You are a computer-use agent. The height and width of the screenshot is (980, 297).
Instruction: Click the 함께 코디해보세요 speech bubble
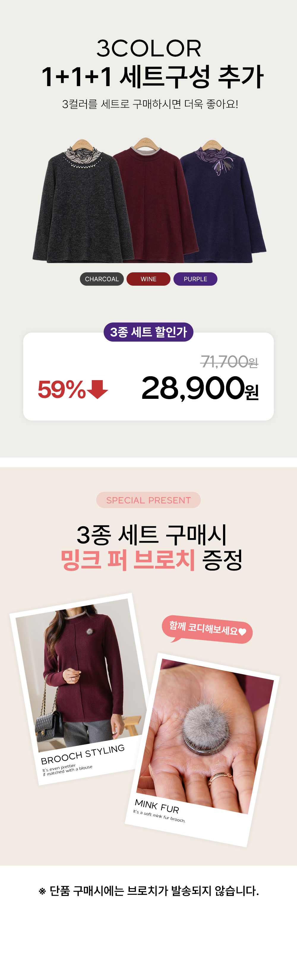[207, 629]
